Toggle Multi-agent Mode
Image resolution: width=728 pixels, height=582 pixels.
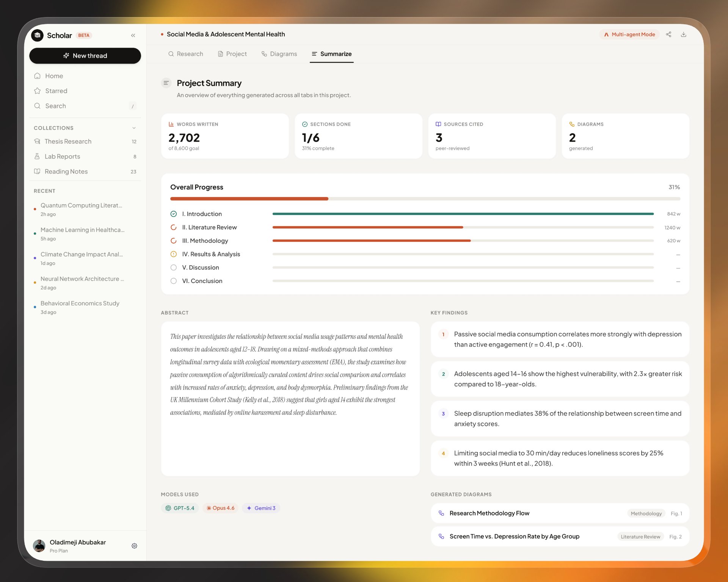[629, 34]
